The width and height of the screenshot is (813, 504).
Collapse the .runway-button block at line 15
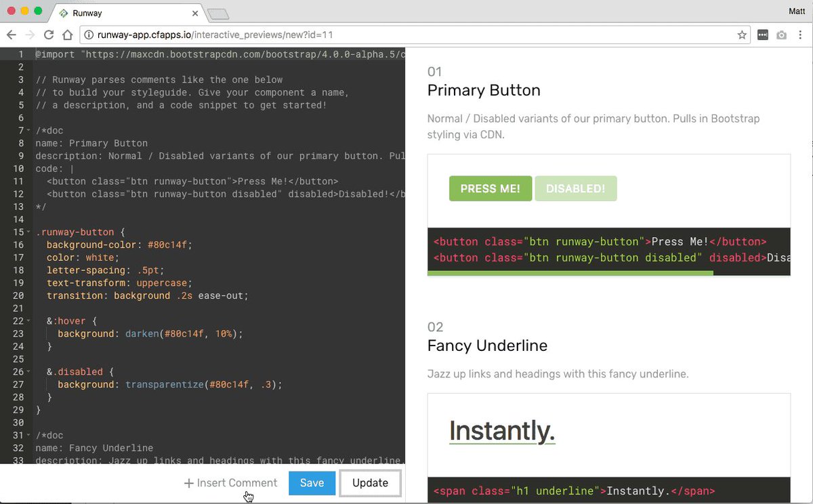tap(28, 232)
